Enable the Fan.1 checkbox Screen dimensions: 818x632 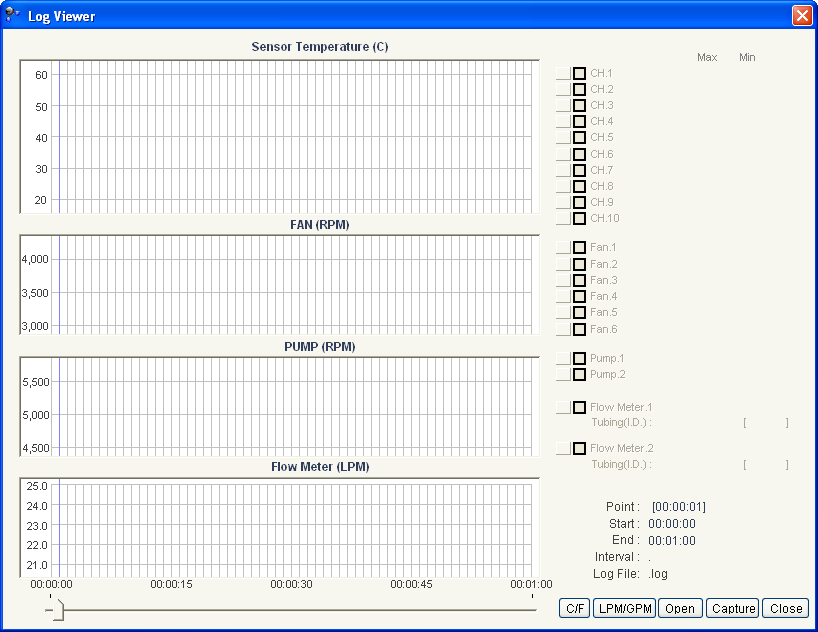(579, 248)
